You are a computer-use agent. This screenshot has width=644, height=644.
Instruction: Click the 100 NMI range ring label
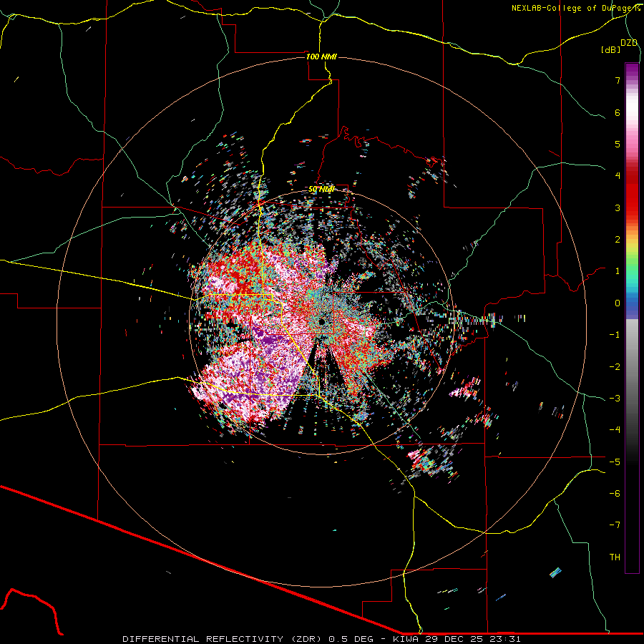[x=321, y=57]
